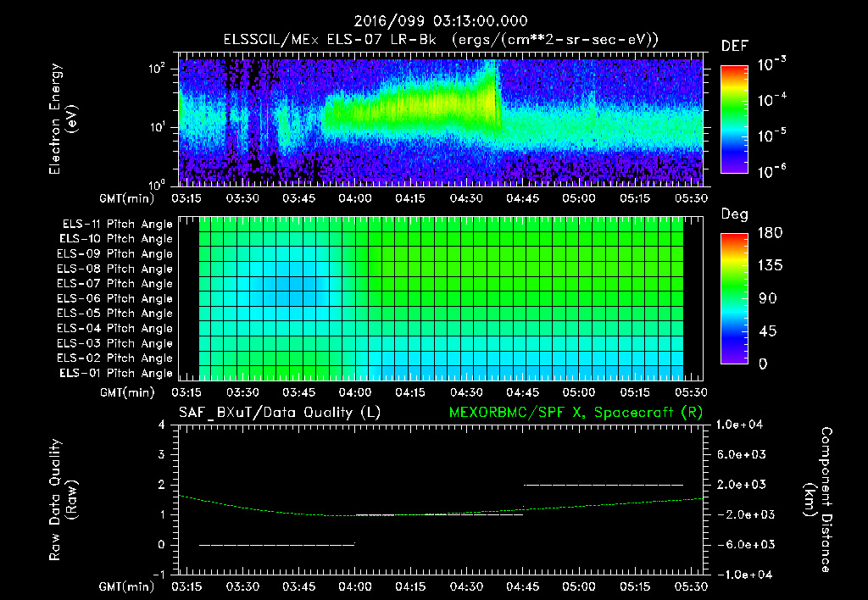The image size is (868, 600).
Task: Click the DEF rainbow color bar
Action: tap(734, 119)
